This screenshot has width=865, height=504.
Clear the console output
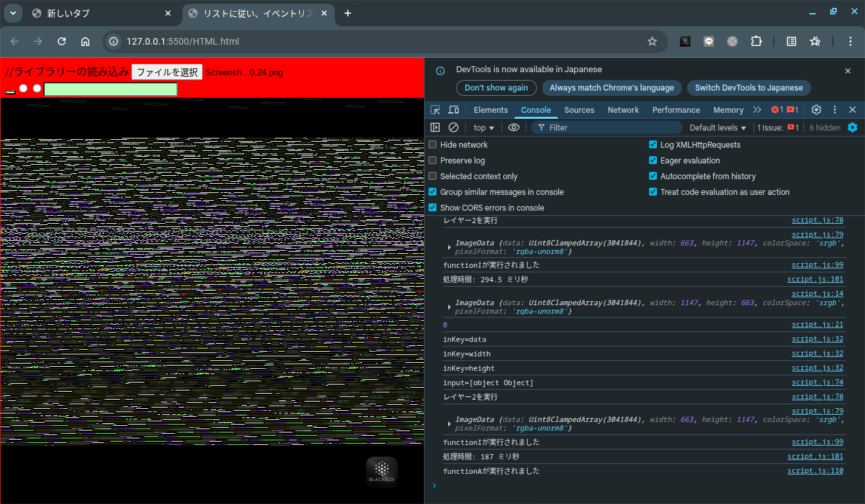(x=453, y=127)
